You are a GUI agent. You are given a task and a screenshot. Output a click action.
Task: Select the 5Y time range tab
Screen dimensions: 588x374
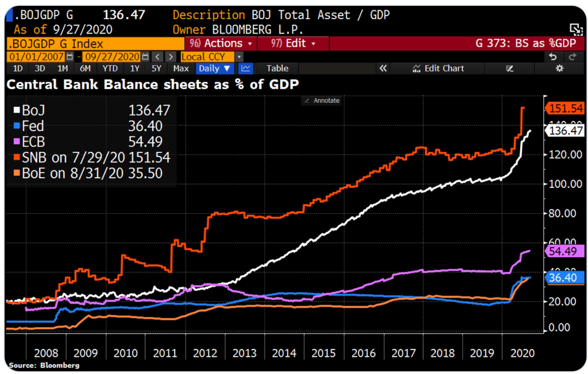pyautogui.click(x=156, y=69)
